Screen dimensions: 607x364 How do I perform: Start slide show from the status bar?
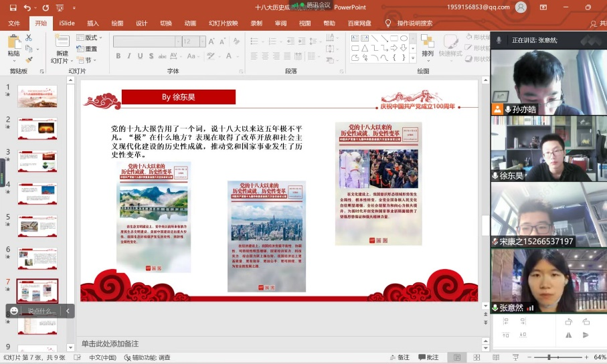click(515, 357)
